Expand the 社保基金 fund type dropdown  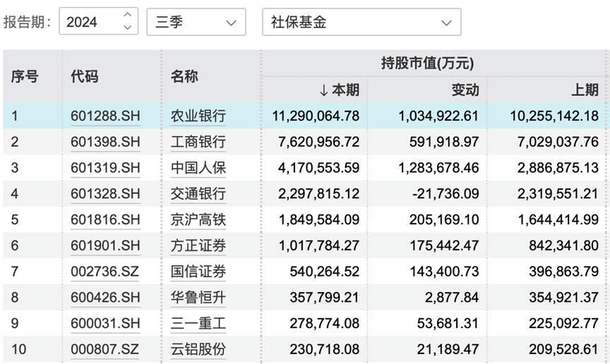pos(361,22)
